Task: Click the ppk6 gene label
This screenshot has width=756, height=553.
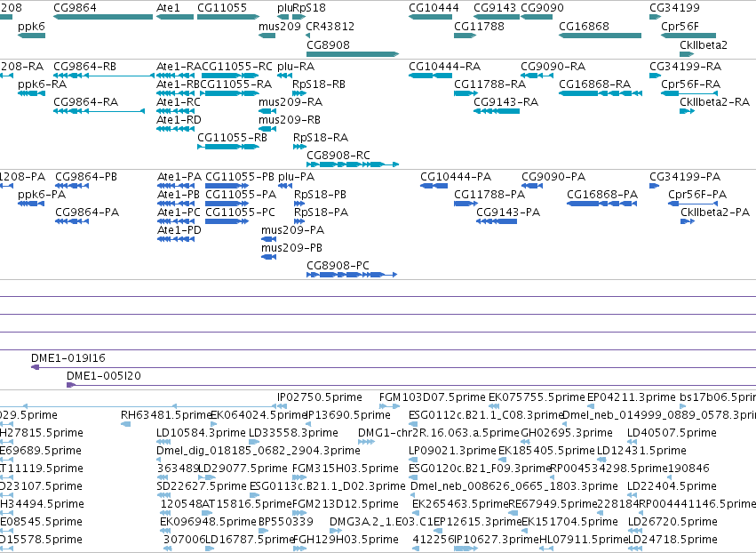Action: (x=31, y=27)
